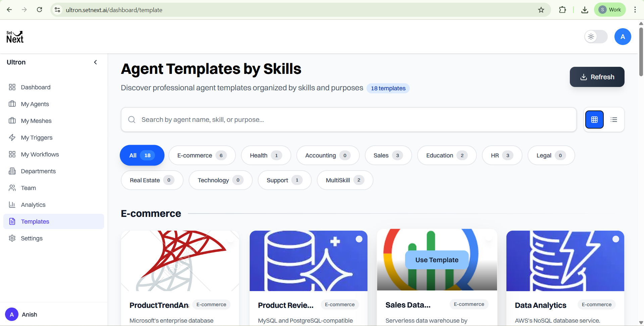Switch to list view layout
Screen dimensions: 644x326
(614, 120)
